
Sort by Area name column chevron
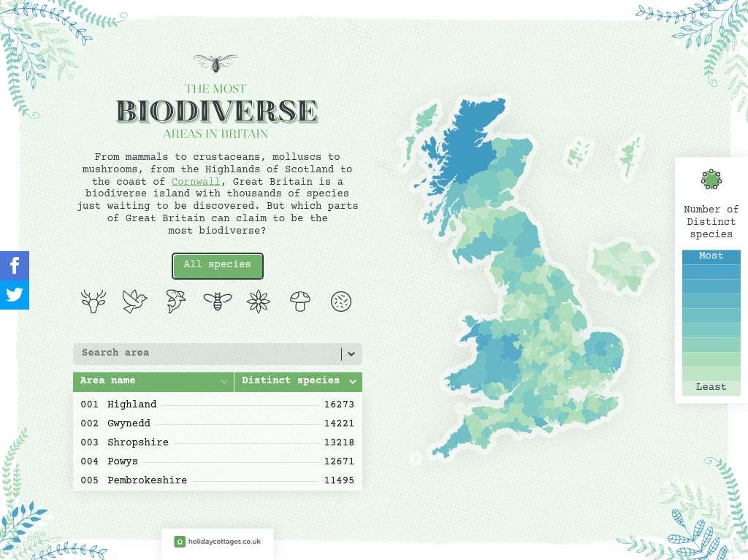point(224,382)
